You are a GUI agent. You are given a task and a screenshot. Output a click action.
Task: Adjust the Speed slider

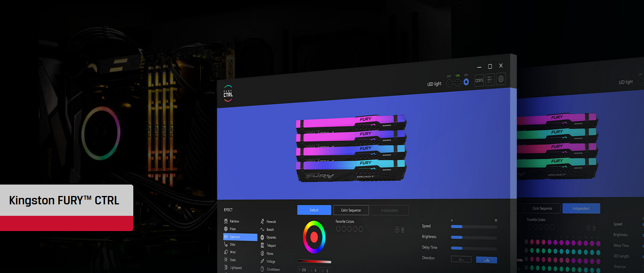[x=474, y=226]
